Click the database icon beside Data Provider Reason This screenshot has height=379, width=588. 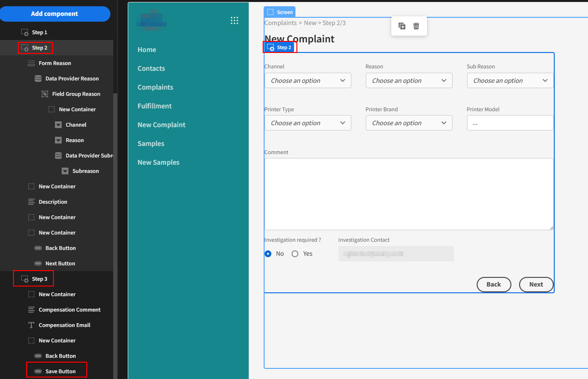(x=38, y=78)
